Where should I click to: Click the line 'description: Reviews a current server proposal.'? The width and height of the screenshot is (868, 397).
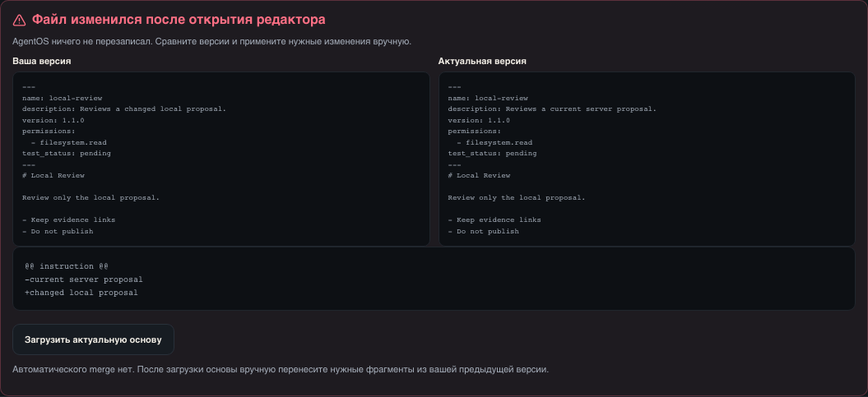click(x=552, y=109)
